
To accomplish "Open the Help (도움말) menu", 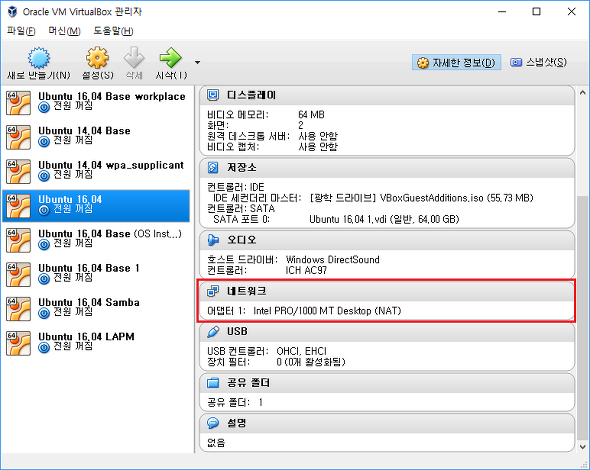I will tap(113, 31).
